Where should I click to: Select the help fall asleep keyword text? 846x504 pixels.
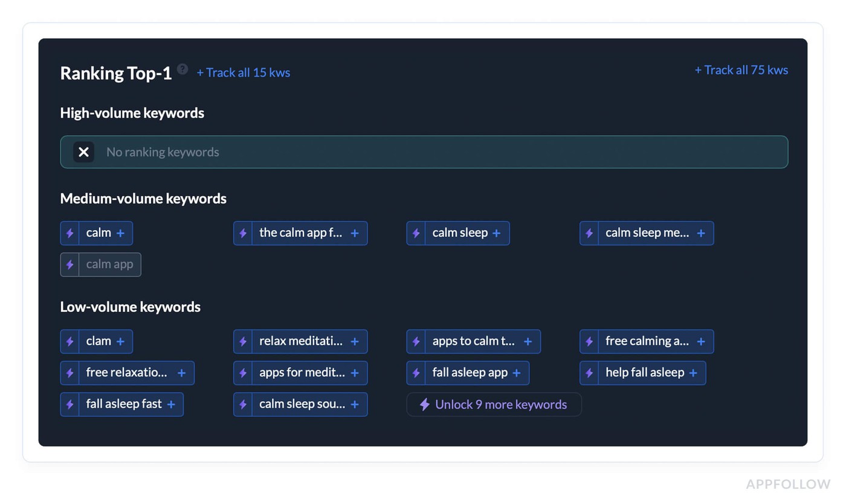click(x=645, y=372)
